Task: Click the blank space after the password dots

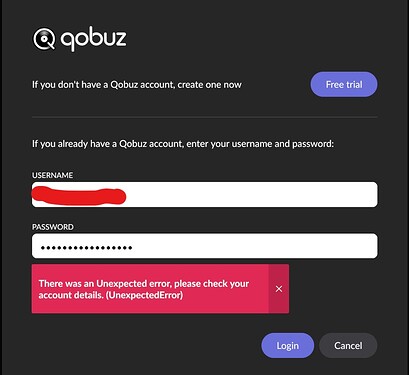Action: [255, 246]
